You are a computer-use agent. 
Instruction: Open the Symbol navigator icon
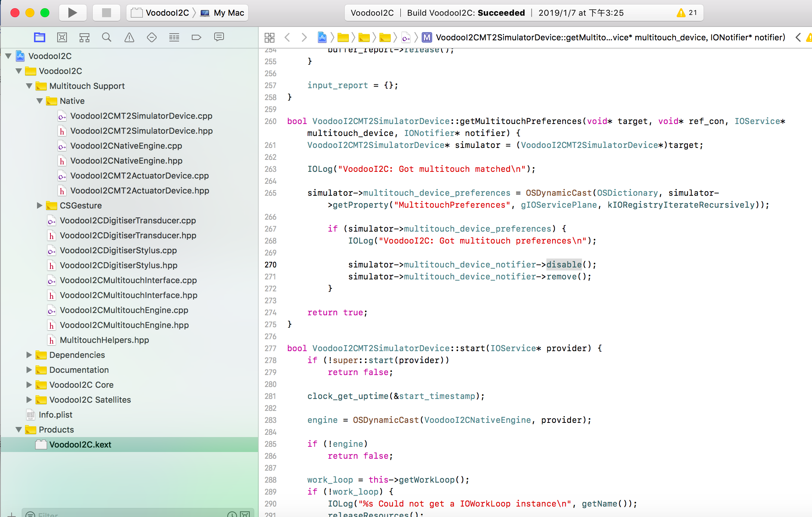[x=84, y=37]
